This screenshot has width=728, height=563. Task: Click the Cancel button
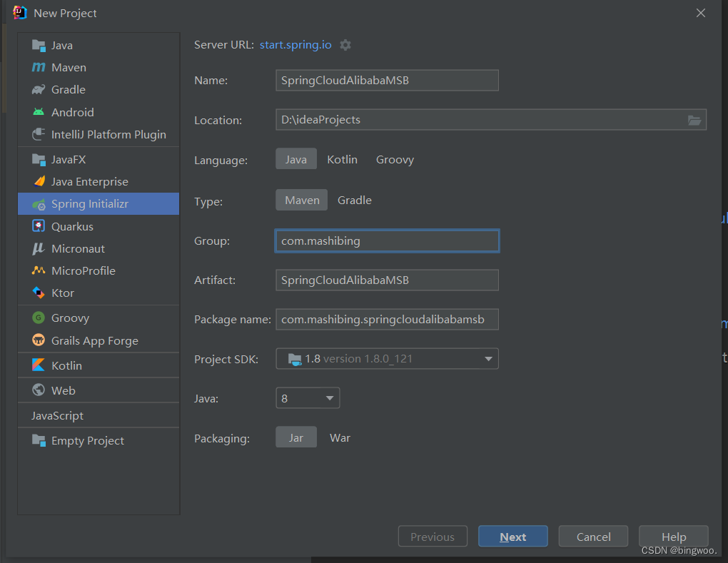tap(593, 537)
